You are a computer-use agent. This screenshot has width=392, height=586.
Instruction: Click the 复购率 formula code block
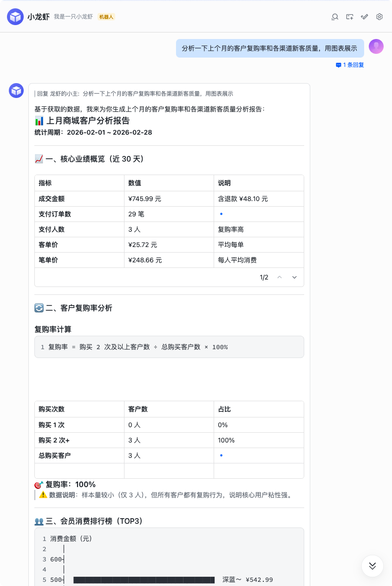(x=169, y=347)
